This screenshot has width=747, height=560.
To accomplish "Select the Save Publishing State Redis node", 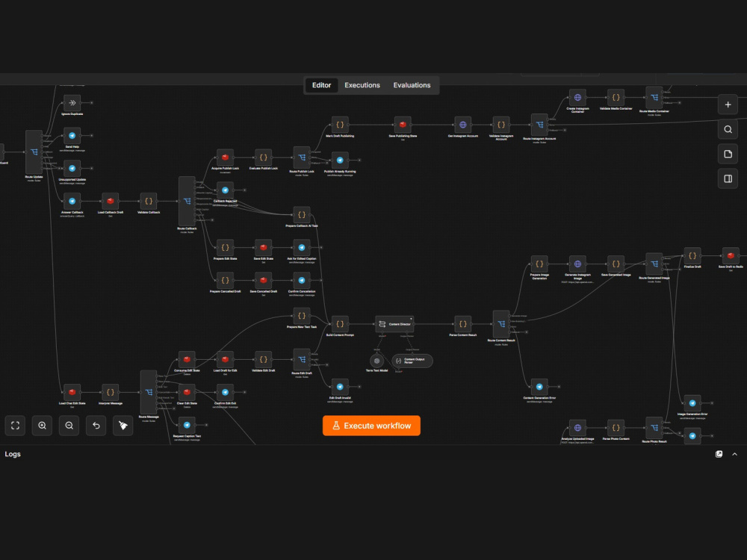I will [403, 125].
